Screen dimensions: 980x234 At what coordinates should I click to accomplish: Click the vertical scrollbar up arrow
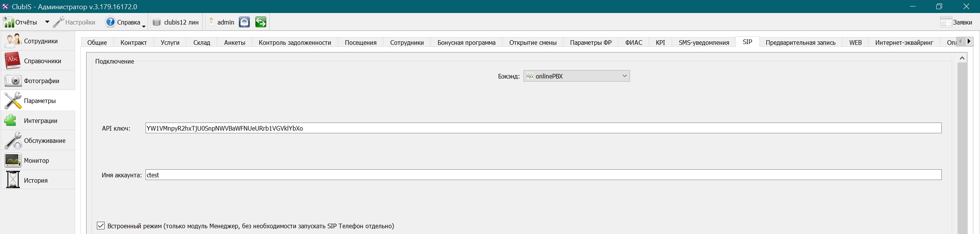(x=962, y=58)
